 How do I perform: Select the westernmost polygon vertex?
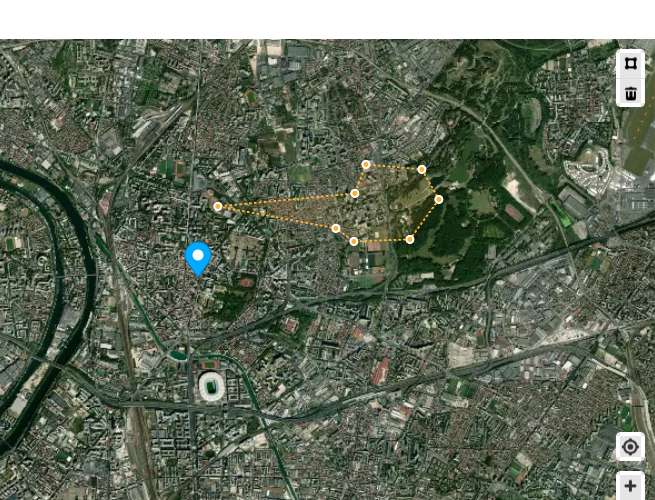tap(217, 206)
